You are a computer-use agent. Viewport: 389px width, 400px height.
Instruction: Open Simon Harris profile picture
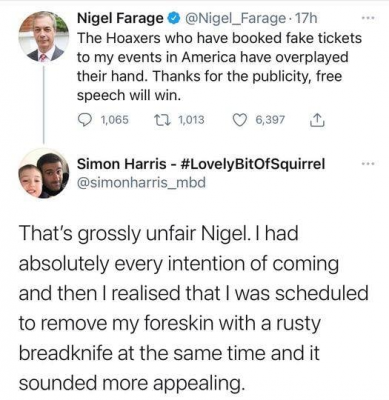pos(44,173)
